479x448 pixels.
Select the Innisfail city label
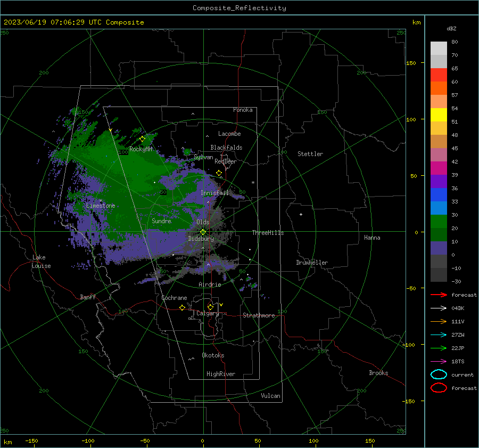click(x=214, y=193)
